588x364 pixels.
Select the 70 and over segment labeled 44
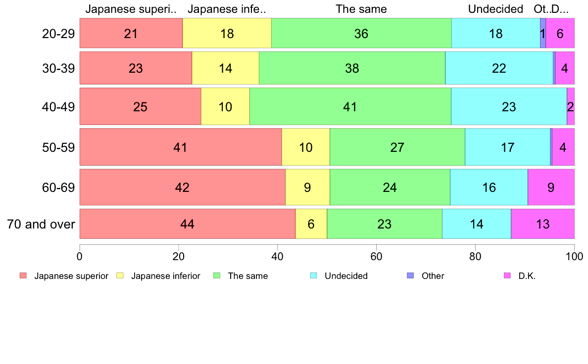pos(188,224)
